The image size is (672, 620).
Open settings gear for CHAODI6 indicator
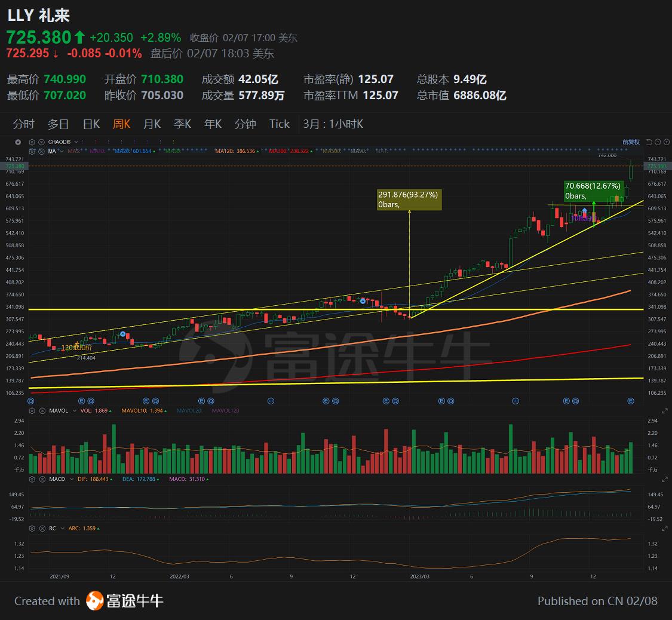click(32, 142)
